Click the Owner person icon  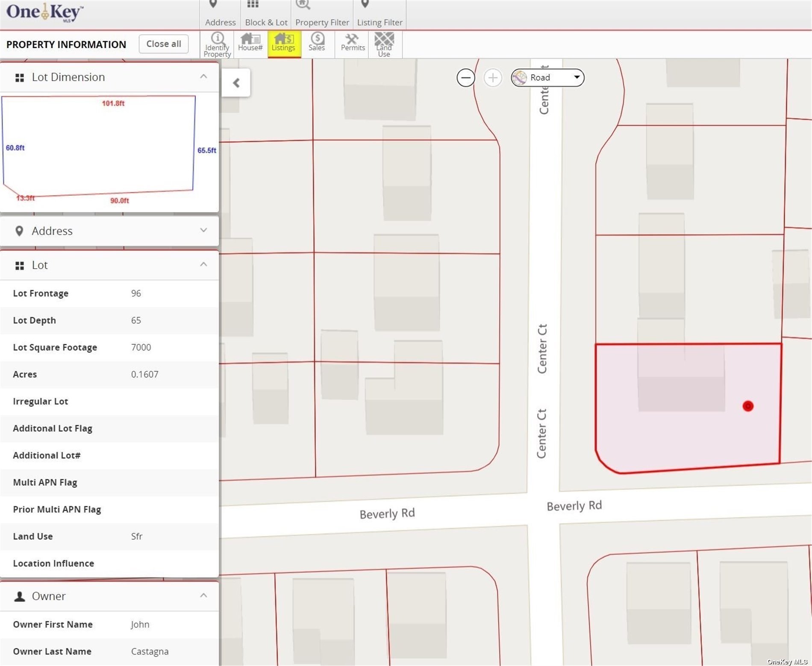19,596
